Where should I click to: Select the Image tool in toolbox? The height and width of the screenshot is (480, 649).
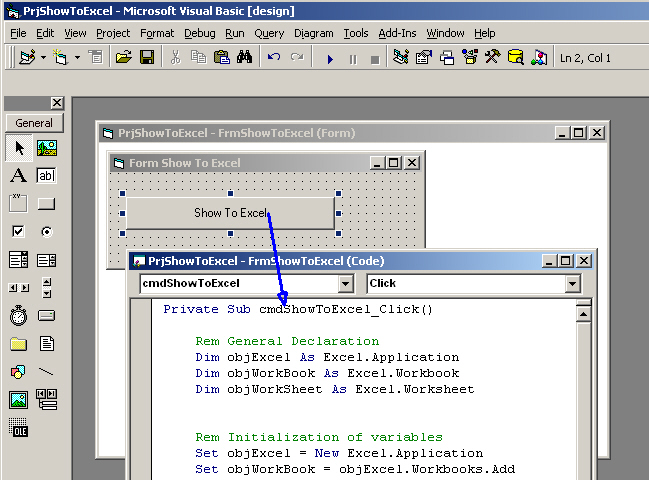pos(19,400)
